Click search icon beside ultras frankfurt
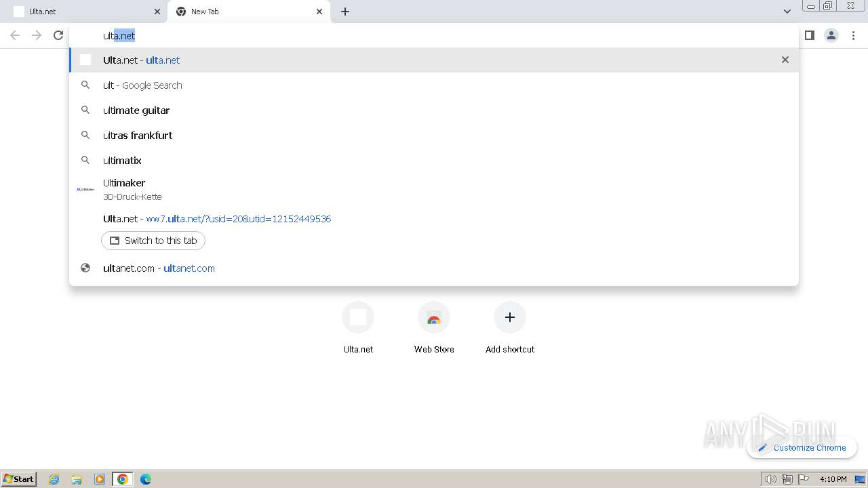The image size is (868, 488). click(85, 135)
